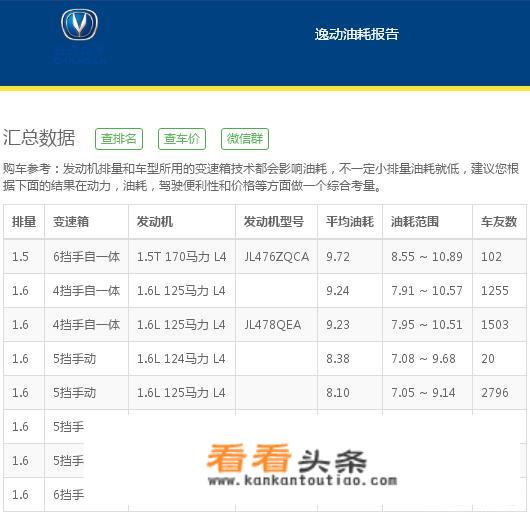Click the range 7.08 ~ 9.68
The image size is (530, 515).
pos(423,359)
